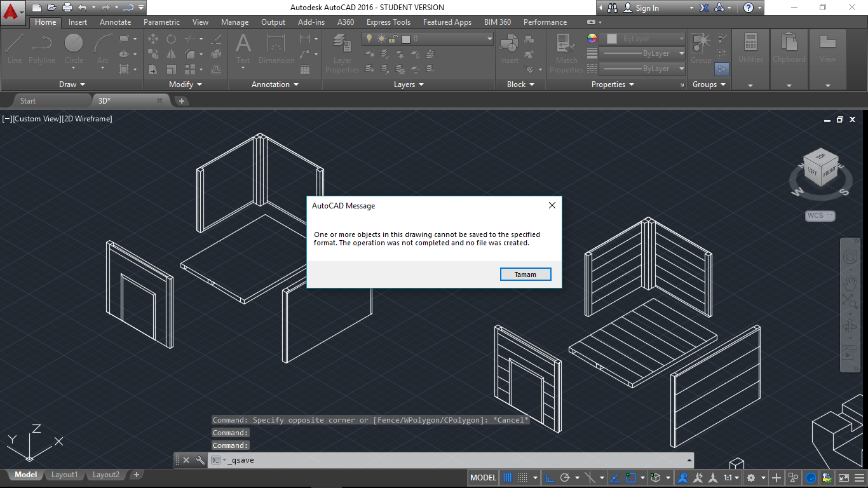Toggle polar tracking in status bar

click(x=564, y=478)
